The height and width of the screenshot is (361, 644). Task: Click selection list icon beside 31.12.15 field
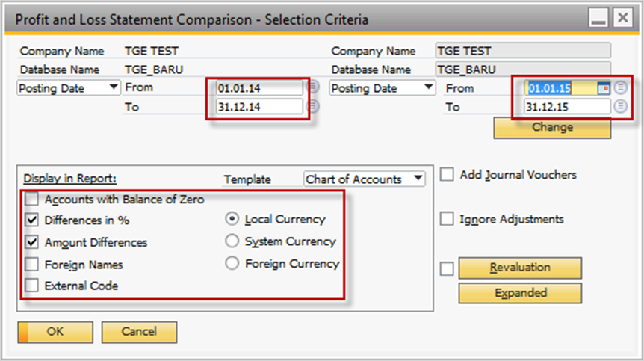621,106
